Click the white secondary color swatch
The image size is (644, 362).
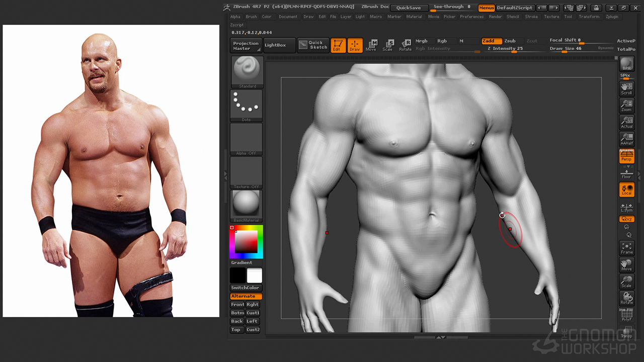[x=255, y=276]
